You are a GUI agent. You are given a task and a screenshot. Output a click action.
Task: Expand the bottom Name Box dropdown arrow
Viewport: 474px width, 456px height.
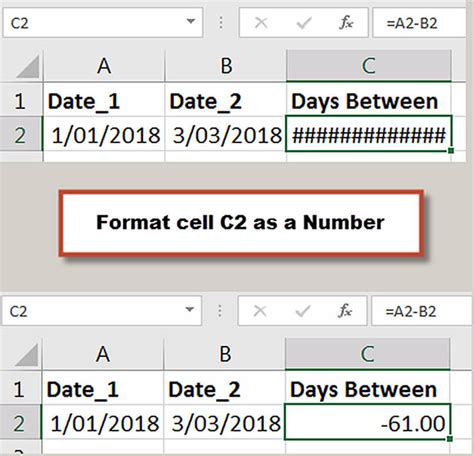(x=190, y=310)
